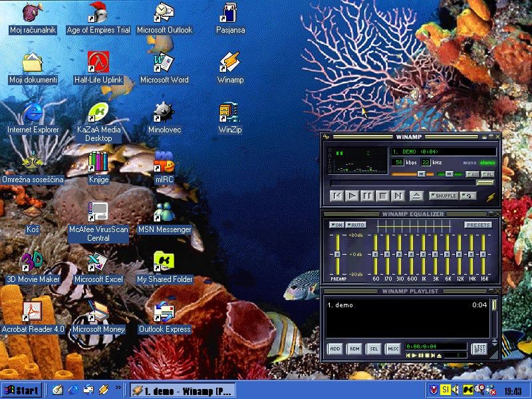Click the equalizer 60 Hz band slider
The width and height of the screenshot is (532, 399).
click(x=375, y=254)
